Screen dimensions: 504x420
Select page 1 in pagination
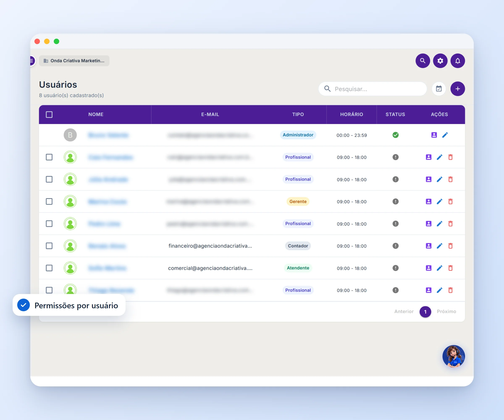click(x=425, y=311)
